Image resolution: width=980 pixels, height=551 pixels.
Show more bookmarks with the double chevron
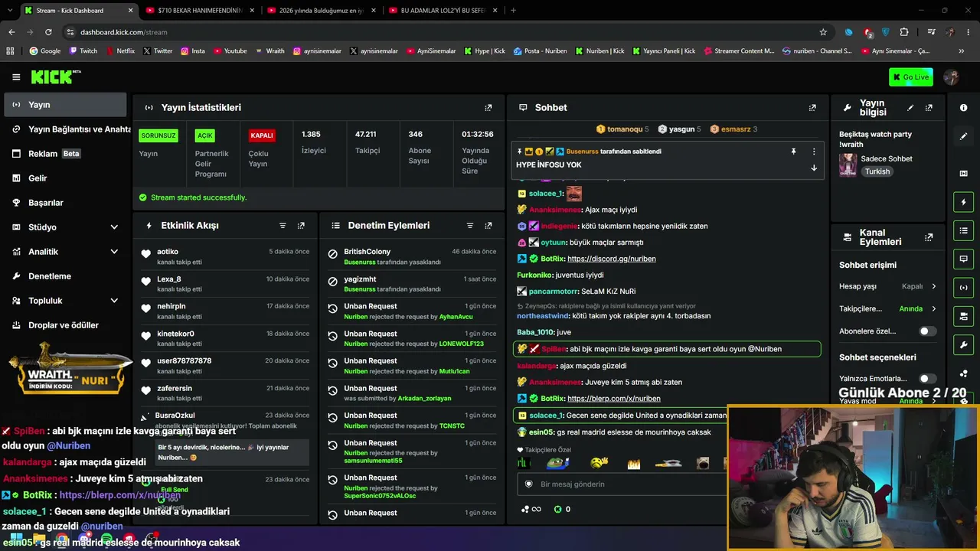coord(962,51)
